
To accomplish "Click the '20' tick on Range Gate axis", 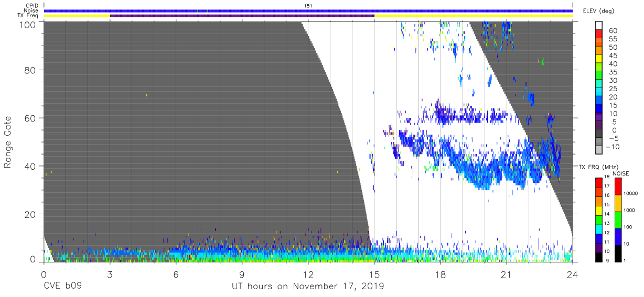I will tap(30, 214).
